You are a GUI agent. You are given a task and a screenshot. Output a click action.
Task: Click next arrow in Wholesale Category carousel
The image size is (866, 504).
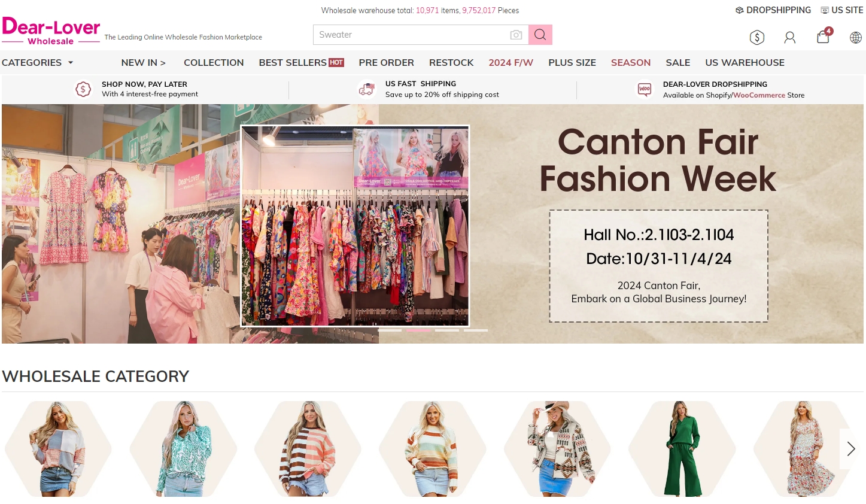pyautogui.click(x=851, y=448)
